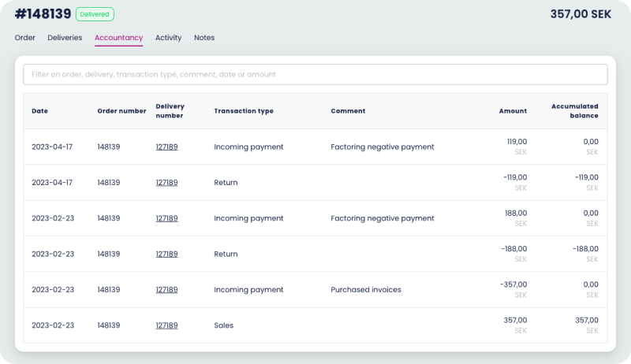Open delivery link in 119,00 Incoming payment row
Viewport: 631px width, 364px height.
(x=166, y=147)
